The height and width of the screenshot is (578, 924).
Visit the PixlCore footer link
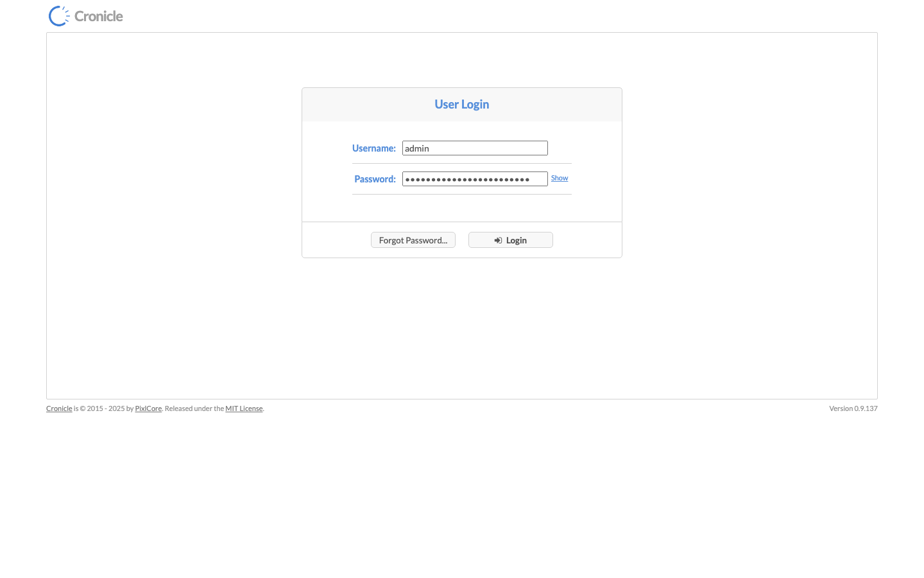tap(148, 408)
